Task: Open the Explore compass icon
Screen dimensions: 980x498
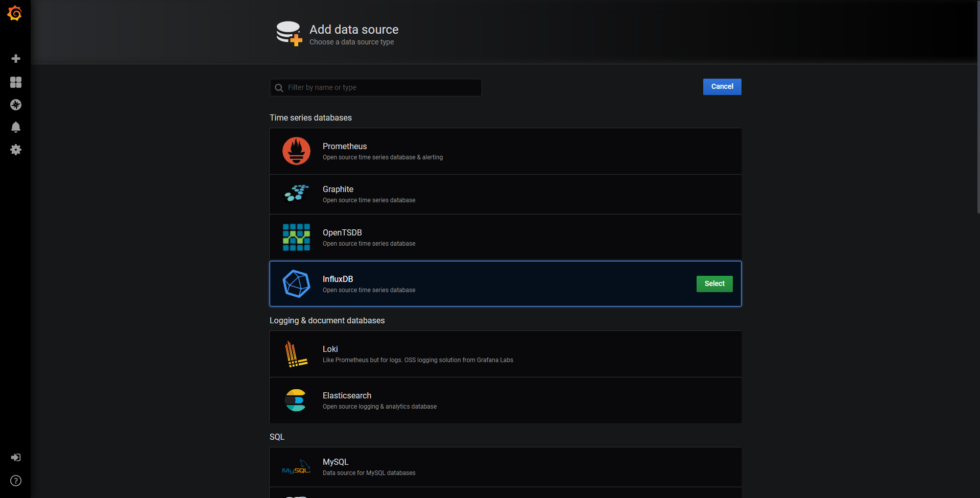Action: pyautogui.click(x=16, y=105)
